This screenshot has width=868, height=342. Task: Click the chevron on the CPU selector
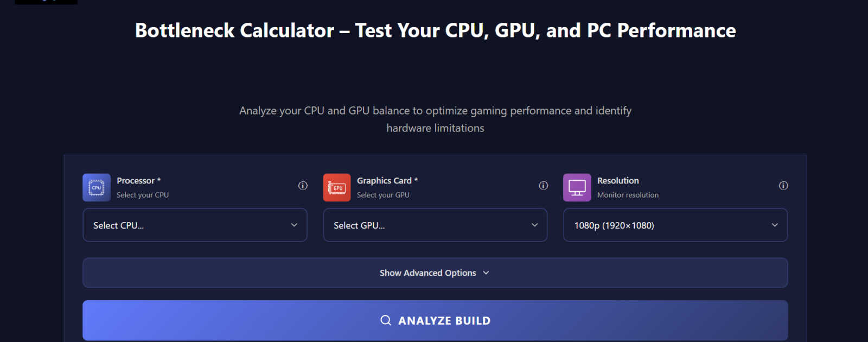[294, 225]
